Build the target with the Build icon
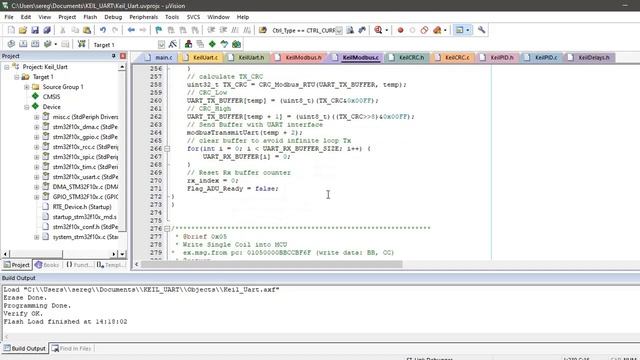Image resolution: width=640 pixels, height=360 pixels. coord(23,44)
